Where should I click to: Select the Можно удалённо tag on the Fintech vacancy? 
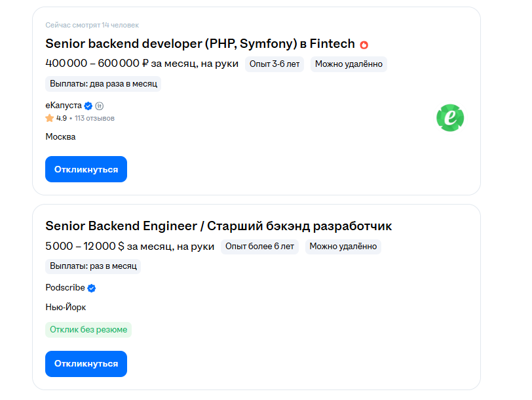tap(349, 64)
